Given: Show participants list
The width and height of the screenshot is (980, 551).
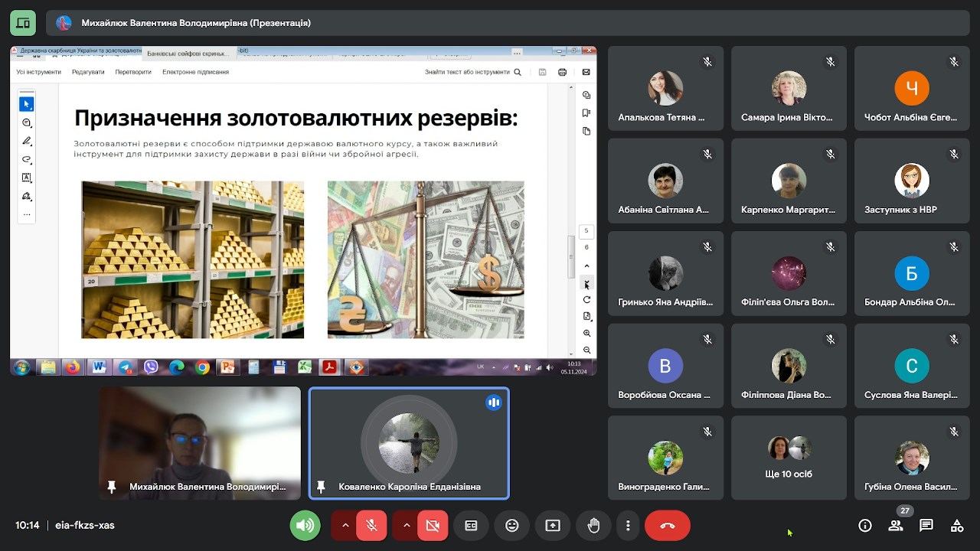Looking at the screenshot, I should coord(896,526).
